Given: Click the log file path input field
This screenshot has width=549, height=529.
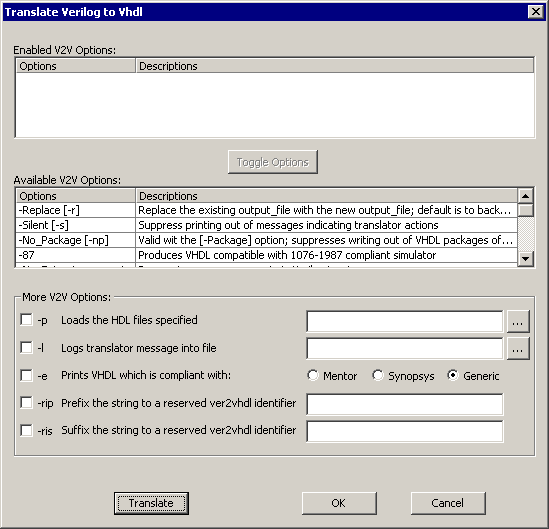Looking at the screenshot, I should pyautogui.click(x=405, y=348).
